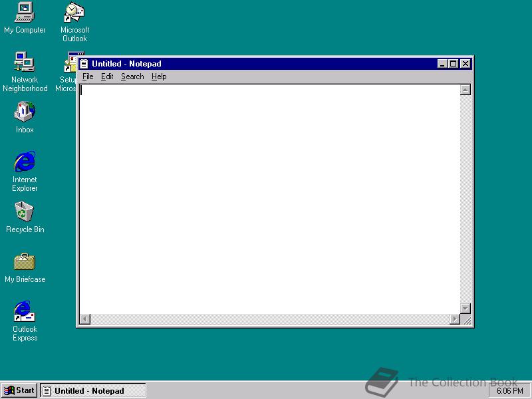The image size is (532, 399).
Task: Open the Help menu in Notepad
Action: (159, 76)
